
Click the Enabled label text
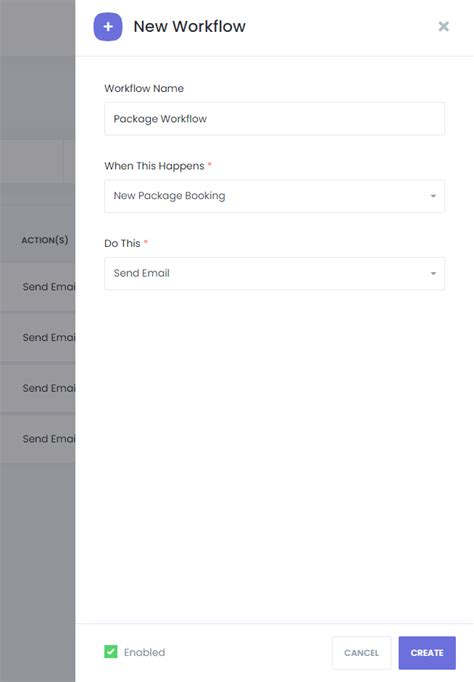pyautogui.click(x=144, y=652)
